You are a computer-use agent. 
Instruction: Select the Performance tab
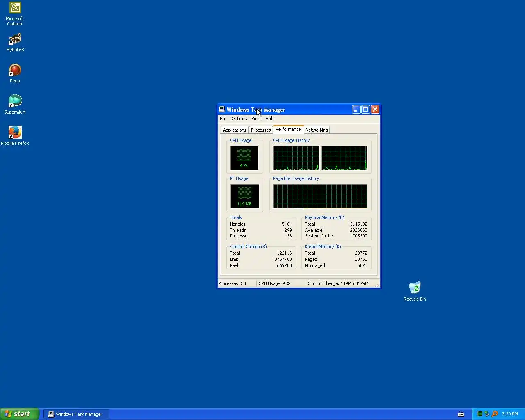pos(288,129)
